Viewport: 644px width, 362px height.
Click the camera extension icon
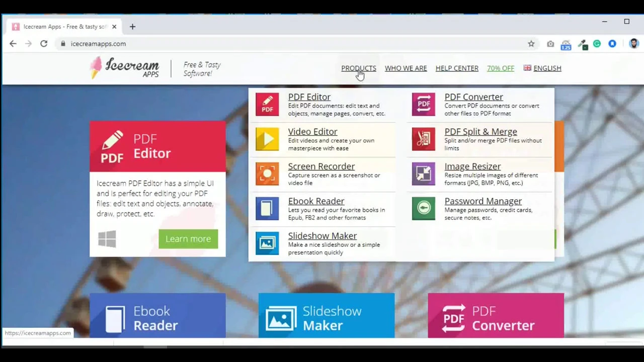coord(550,44)
